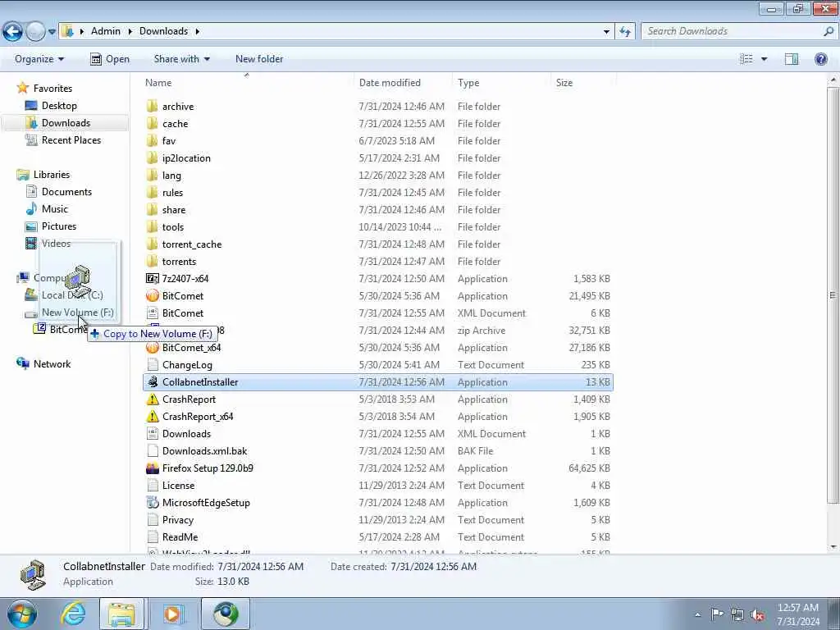This screenshot has height=630, width=840.
Task: Select the torrents folder row
Action: pos(377,262)
